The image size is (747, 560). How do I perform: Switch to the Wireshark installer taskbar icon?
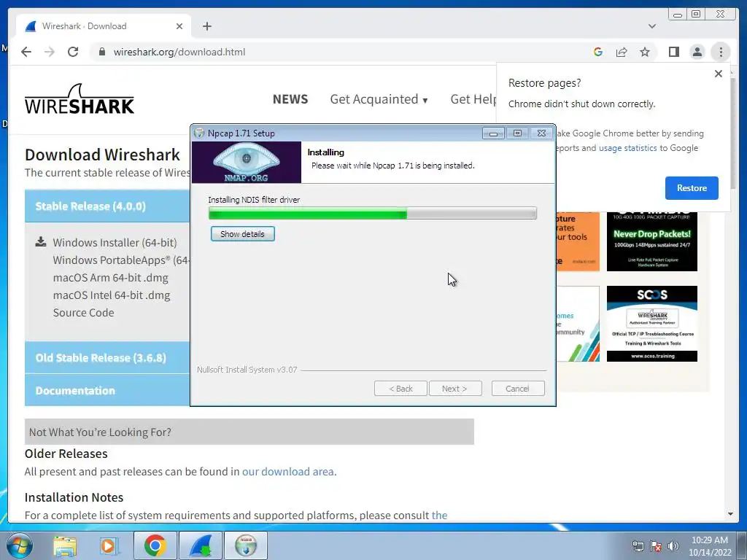(x=201, y=545)
